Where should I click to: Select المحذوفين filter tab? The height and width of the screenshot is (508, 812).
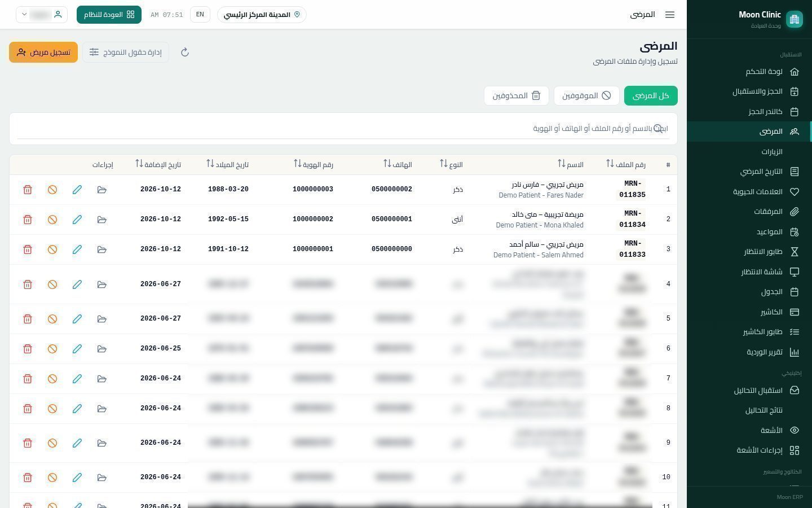(x=517, y=96)
